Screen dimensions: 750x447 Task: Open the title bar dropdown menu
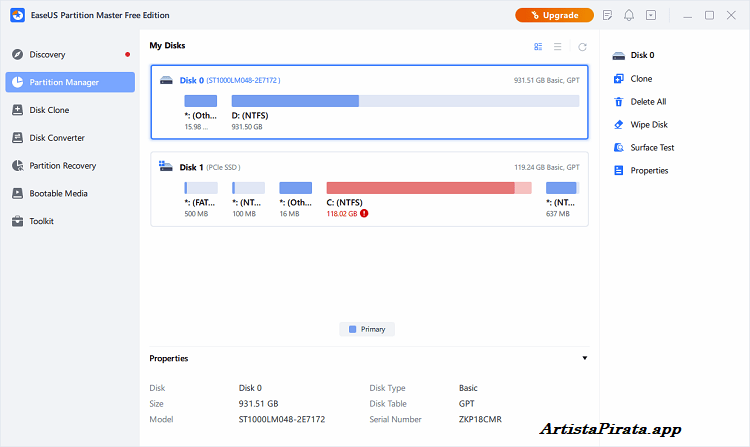click(651, 15)
